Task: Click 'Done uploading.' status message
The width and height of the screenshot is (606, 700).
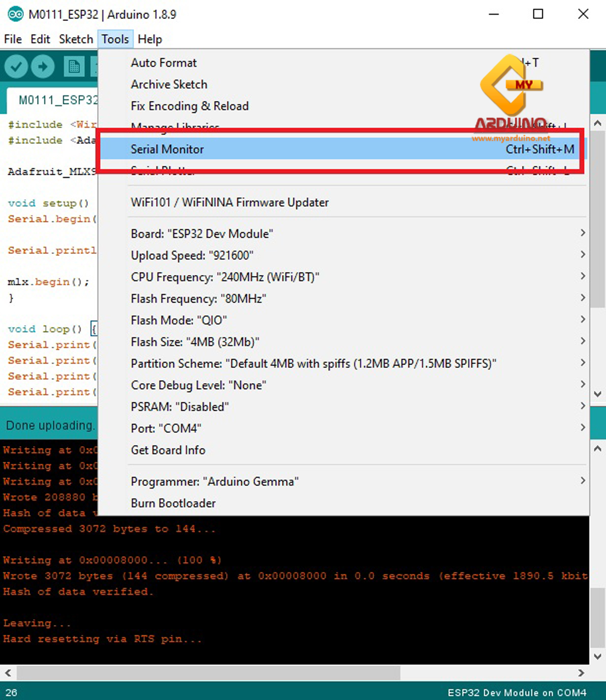Action: [x=50, y=425]
